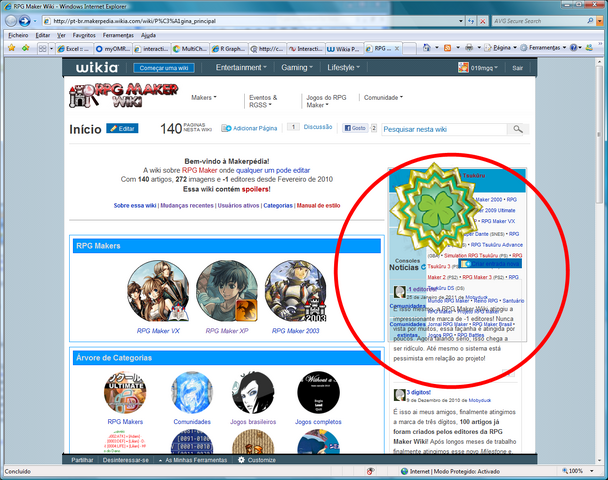
Task: Click the Pesquisar nesta wiki search field
Action: point(444,129)
